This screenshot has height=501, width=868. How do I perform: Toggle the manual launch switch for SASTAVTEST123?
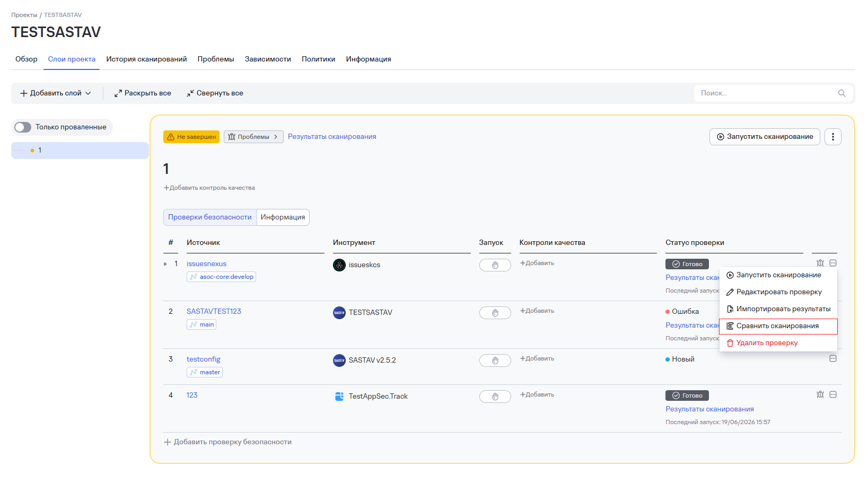495,313
